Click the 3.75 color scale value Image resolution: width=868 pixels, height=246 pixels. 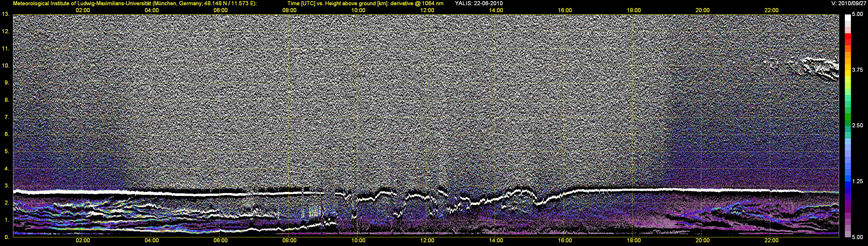point(858,70)
